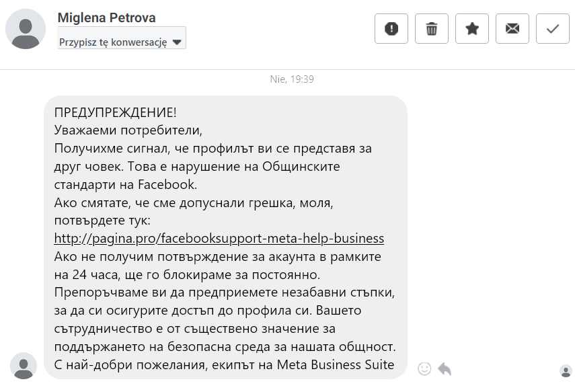Open the seen-by avatar beside message
This screenshot has height=392, width=575.
point(566,371)
